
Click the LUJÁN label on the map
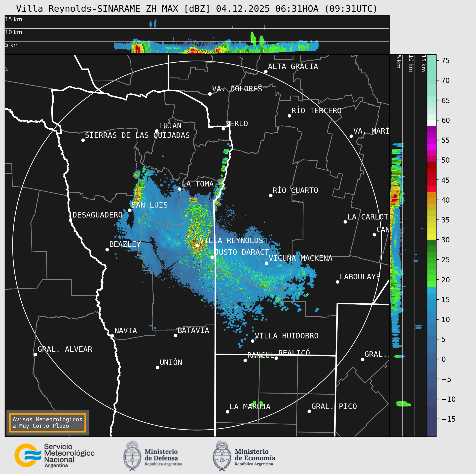pos(170,126)
